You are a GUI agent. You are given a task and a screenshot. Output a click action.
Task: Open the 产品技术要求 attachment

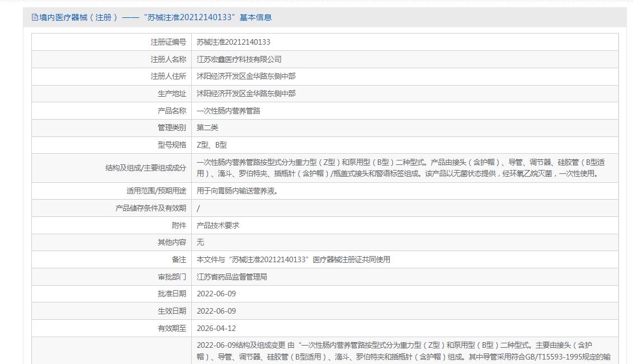218,225
